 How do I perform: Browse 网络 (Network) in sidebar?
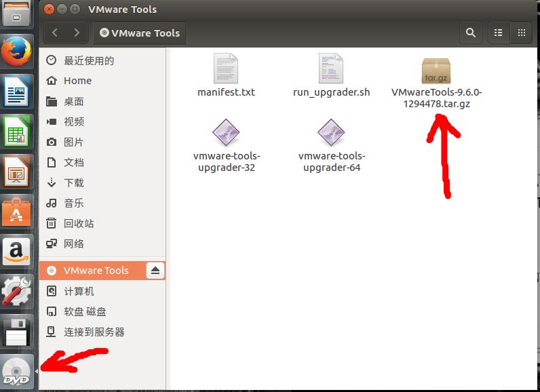coord(102,243)
